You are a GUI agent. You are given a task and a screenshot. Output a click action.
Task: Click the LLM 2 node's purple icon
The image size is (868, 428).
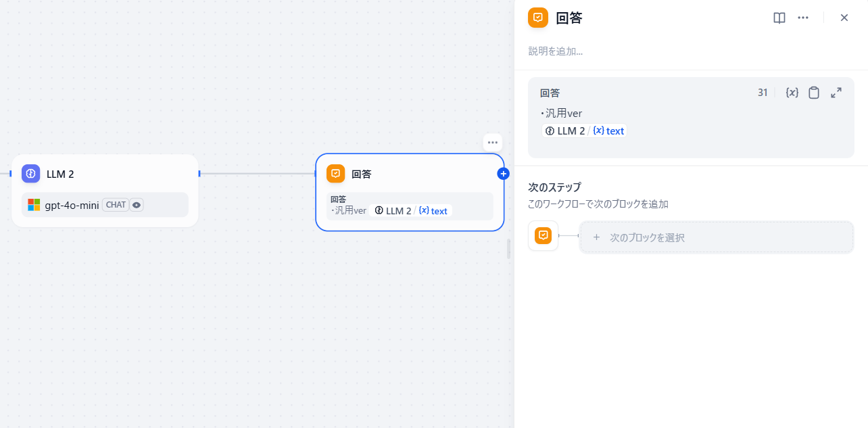click(x=30, y=174)
